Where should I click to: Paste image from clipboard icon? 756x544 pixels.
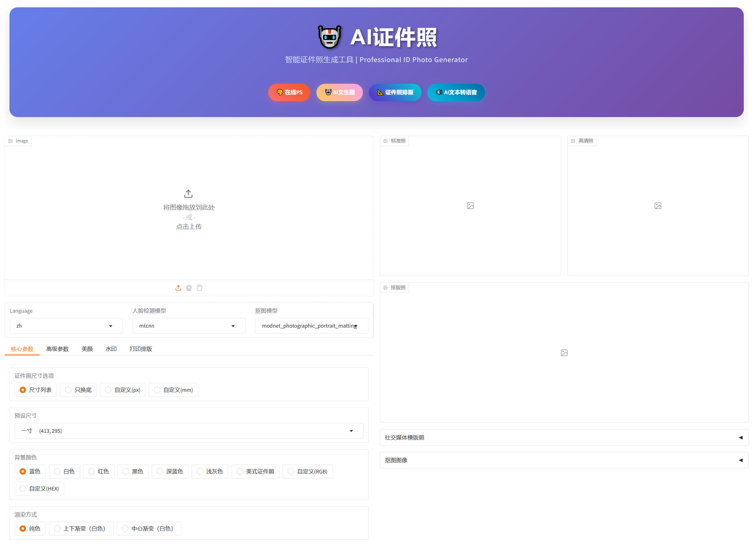[x=200, y=288]
